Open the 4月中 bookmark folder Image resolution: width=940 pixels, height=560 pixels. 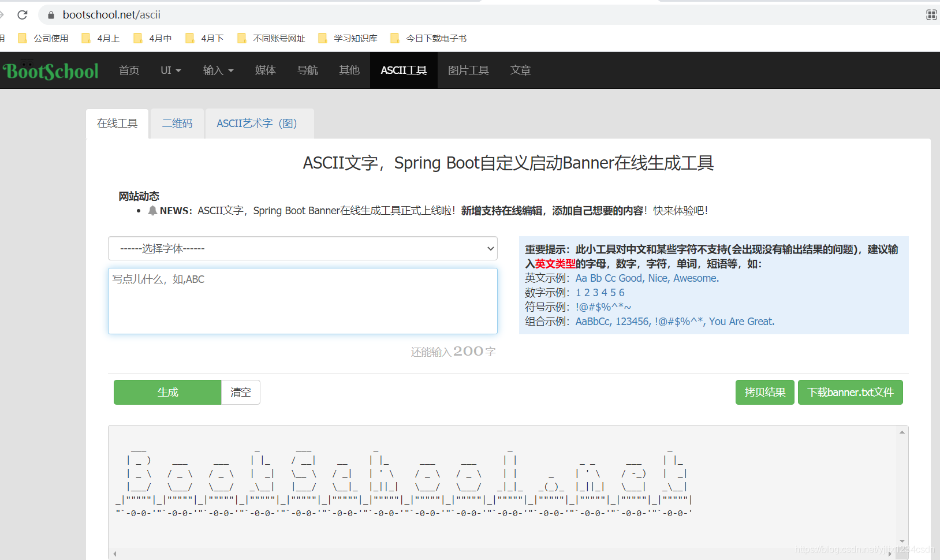[x=153, y=38]
